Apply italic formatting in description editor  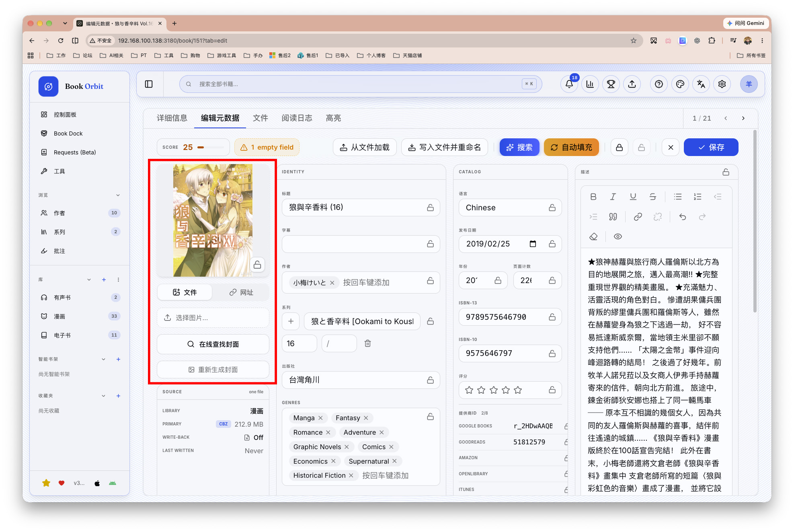(613, 197)
